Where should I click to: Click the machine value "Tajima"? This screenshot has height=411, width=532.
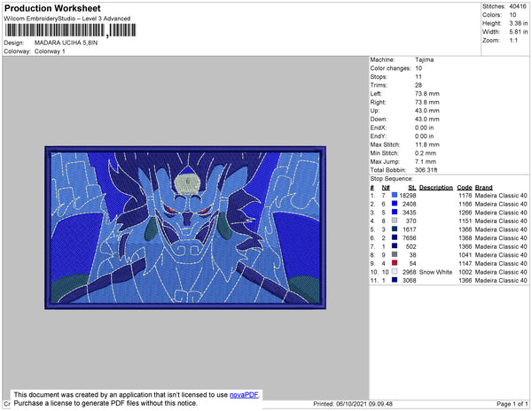coord(424,59)
